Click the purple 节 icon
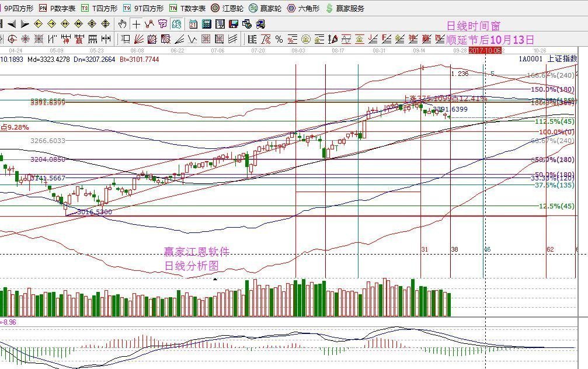Image resolution: width=588 pixels, height=369 pixels. click(163, 24)
